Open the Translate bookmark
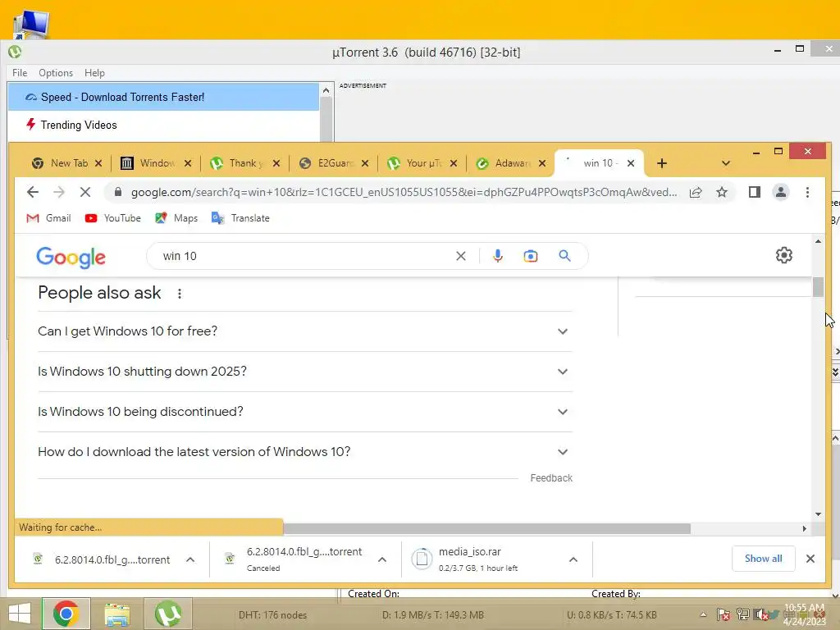Image resolution: width=840 pixels, height=630 pixels. pos(240,218)
